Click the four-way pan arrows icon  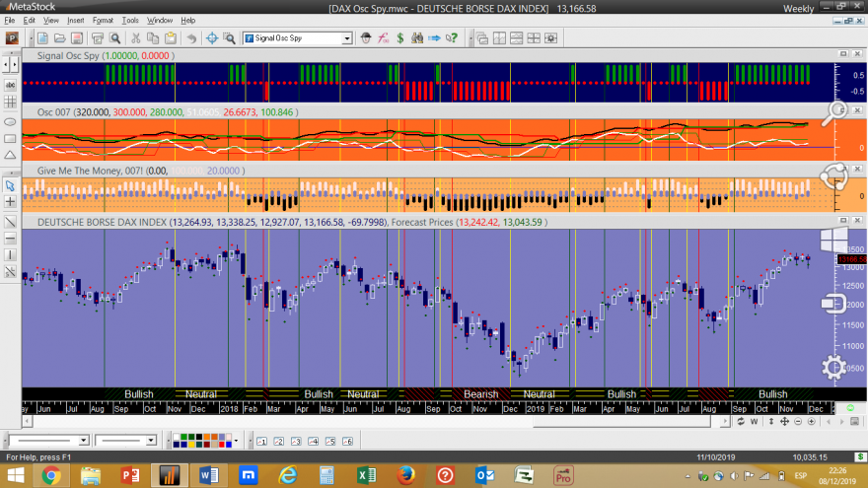(x=784, y=422)
